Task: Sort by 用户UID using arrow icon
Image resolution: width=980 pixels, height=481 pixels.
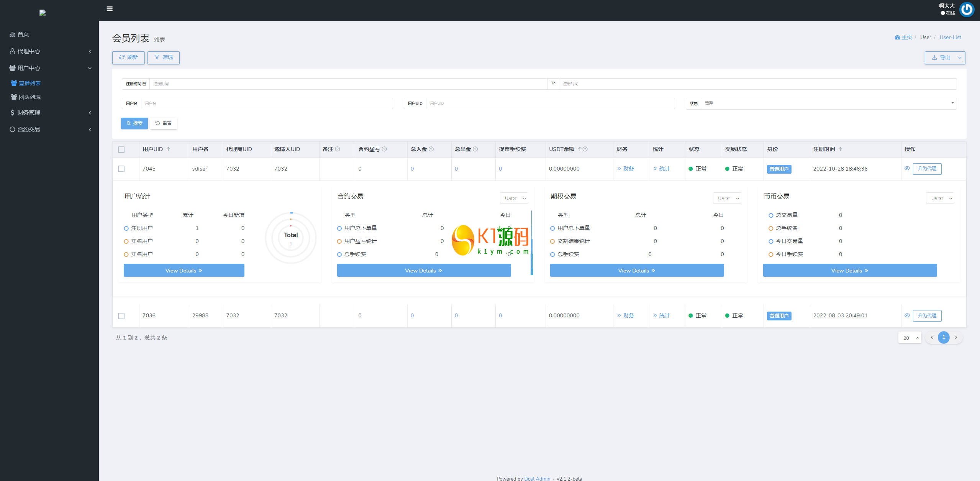Action: coord(168,149)
